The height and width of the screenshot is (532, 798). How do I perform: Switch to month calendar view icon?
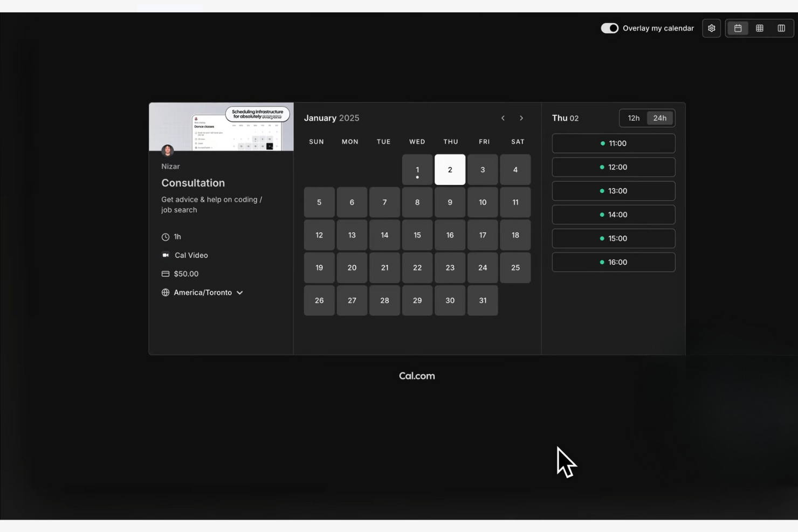[x=738, y=28]
